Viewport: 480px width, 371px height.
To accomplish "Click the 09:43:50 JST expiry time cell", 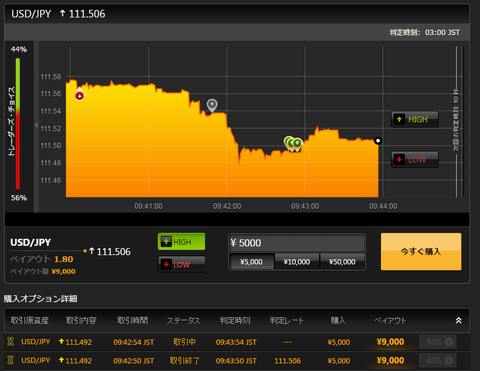I will click(236, 361).
